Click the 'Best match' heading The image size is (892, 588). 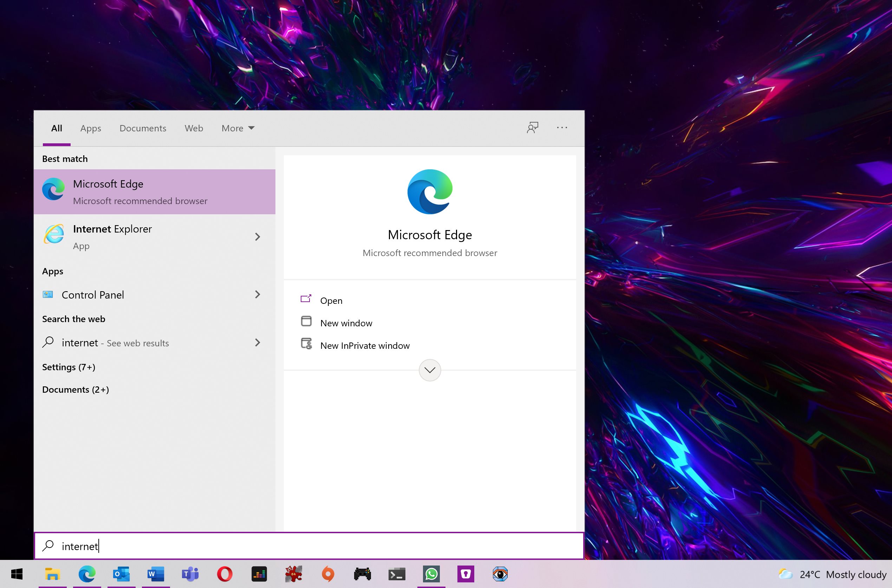65,159
